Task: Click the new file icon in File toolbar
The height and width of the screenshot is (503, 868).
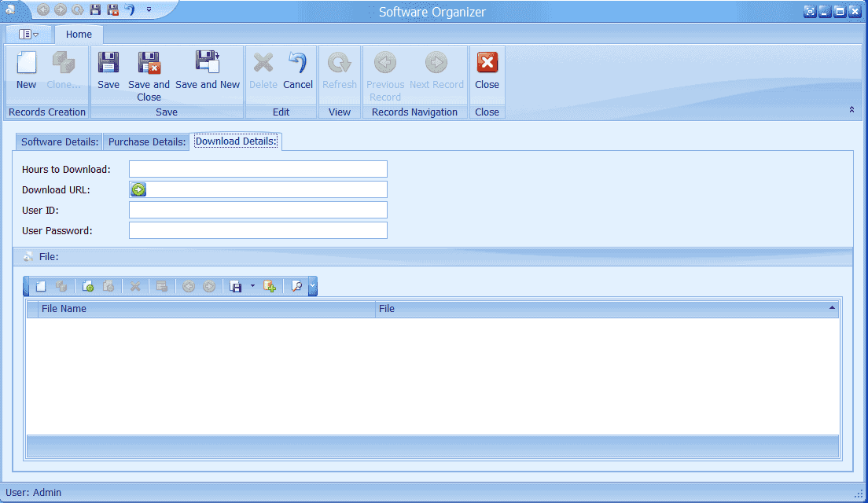Action: (41, 287)
